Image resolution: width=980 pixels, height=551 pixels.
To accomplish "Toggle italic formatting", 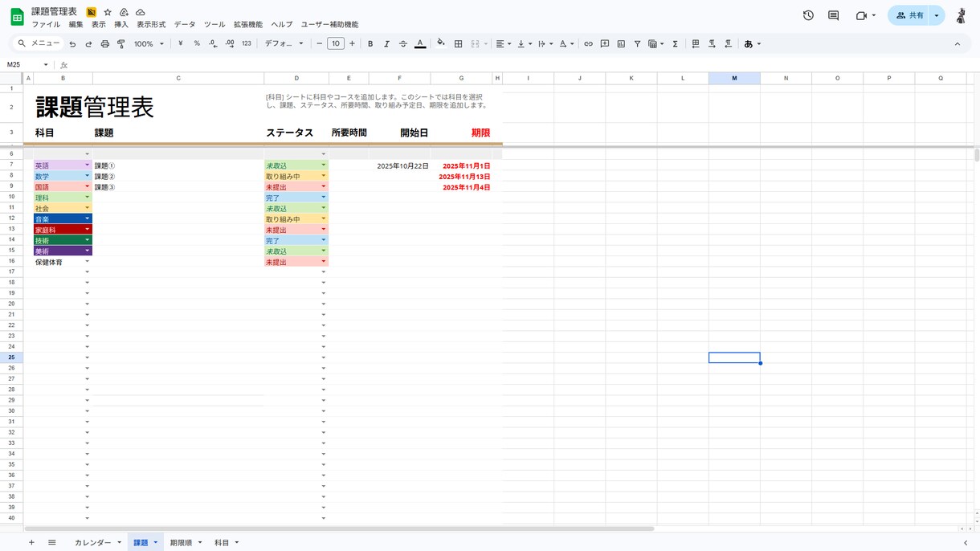I will pyautogui.click(x=386, y=44).
